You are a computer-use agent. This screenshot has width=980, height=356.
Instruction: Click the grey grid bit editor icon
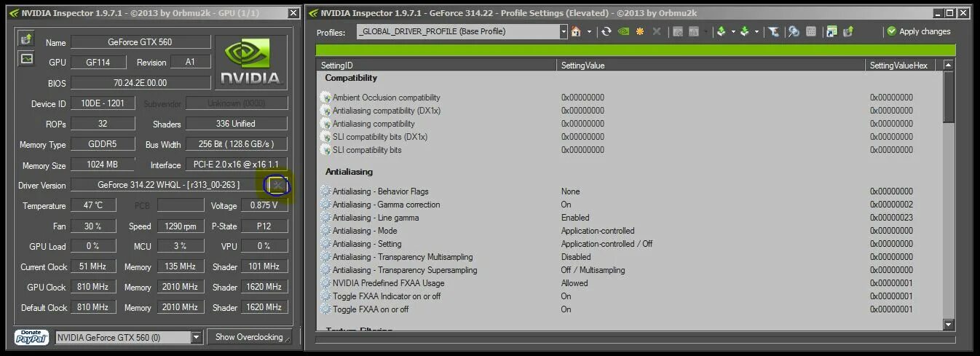[x=810, y=31]
